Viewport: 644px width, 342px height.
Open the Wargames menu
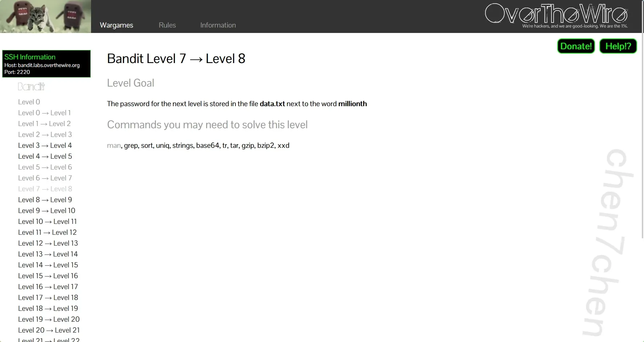pyautogui.click(x=116, y=25)
